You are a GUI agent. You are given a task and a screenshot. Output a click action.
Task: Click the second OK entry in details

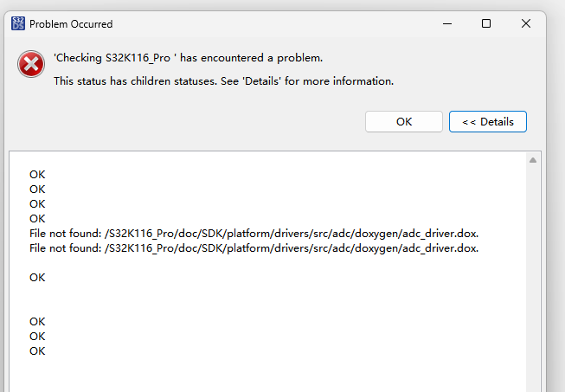click(37, 190)
